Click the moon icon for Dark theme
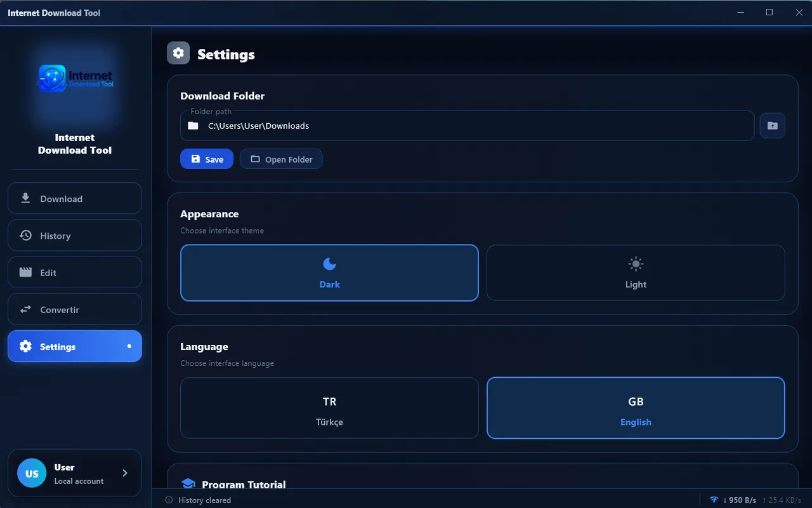Image resolution: width=812 pixels, height=508 pixels. pos(329,264)
